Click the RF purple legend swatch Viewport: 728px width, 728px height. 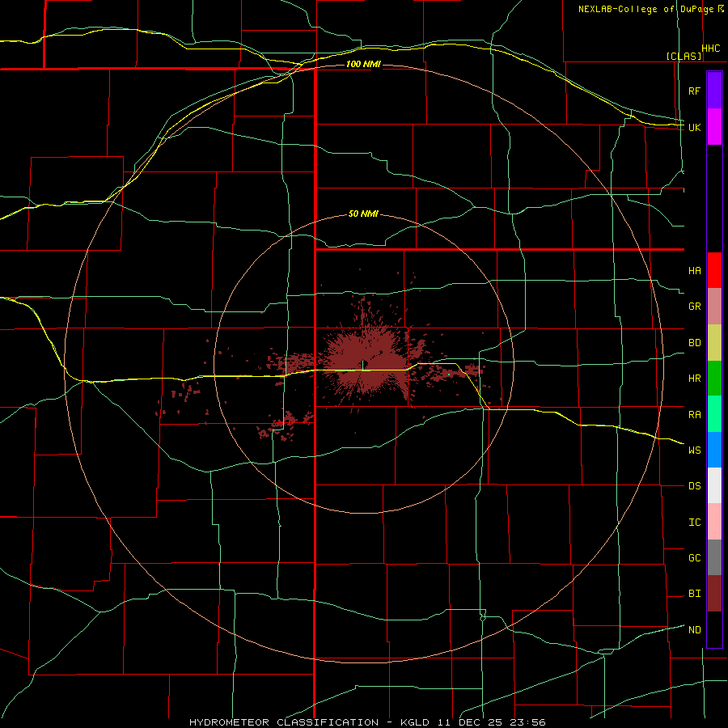point(714,91)
